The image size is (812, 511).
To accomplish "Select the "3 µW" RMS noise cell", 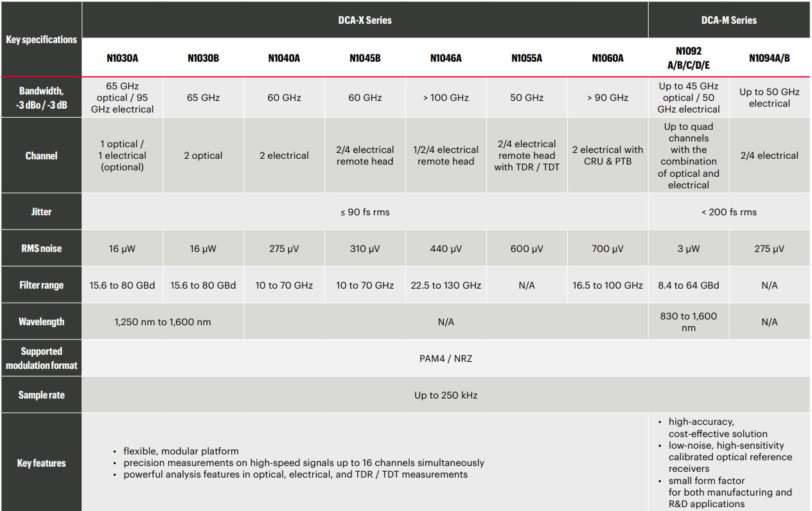I will pos(689,248).
